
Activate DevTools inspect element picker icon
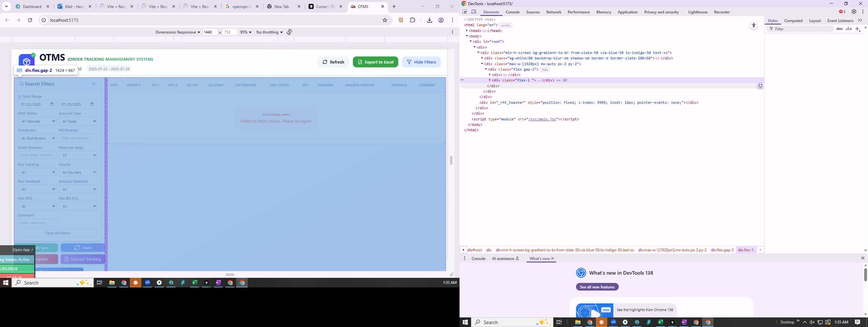[465, 12]
